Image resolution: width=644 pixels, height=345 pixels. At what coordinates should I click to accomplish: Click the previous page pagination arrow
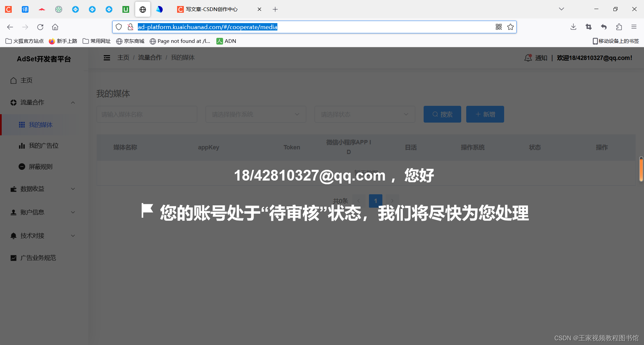click(x=359, y=201)
